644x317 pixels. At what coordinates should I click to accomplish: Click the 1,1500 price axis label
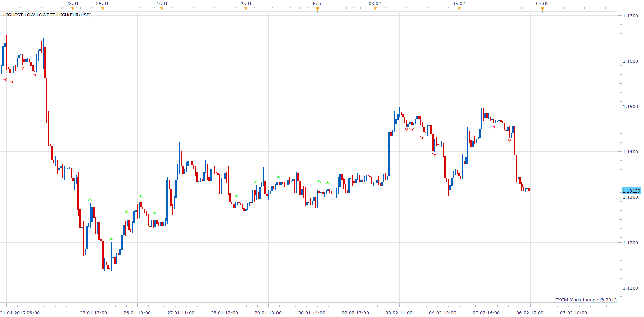coord(630,106)
